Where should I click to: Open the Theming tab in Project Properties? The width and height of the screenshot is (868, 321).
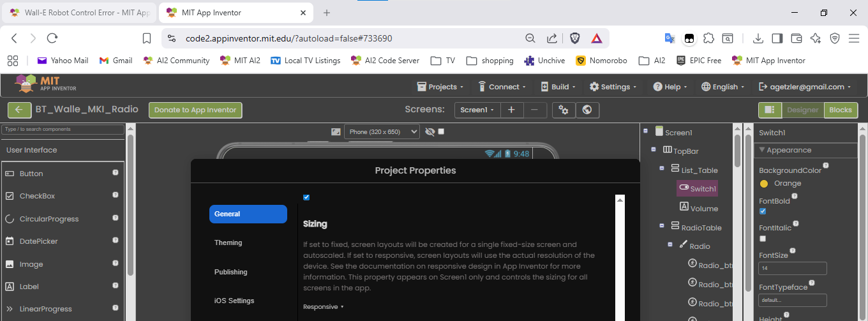pos(228,243)
